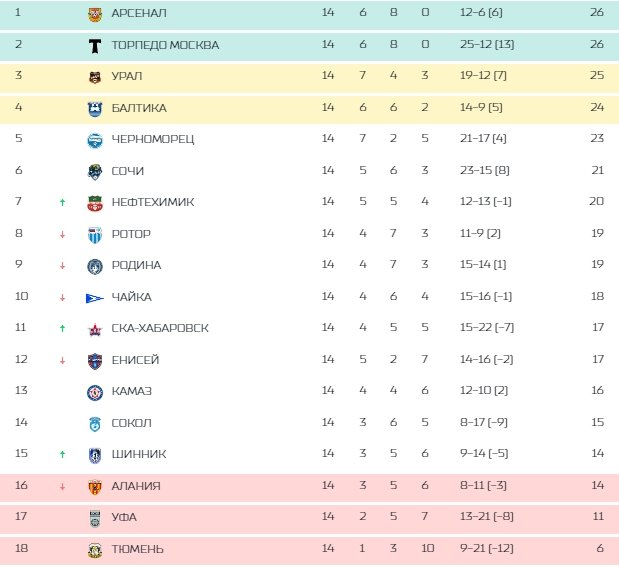Open the ЕНИСЕЙ team link
The width and height of the screenshot is (619, 567).
point(136,360)
